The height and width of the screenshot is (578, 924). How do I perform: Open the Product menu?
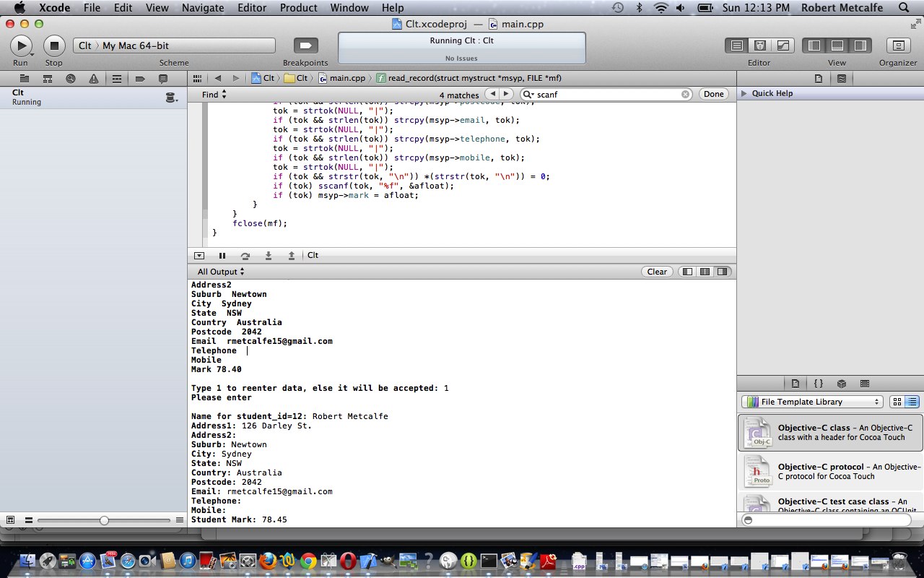click(x=298, y=8)
